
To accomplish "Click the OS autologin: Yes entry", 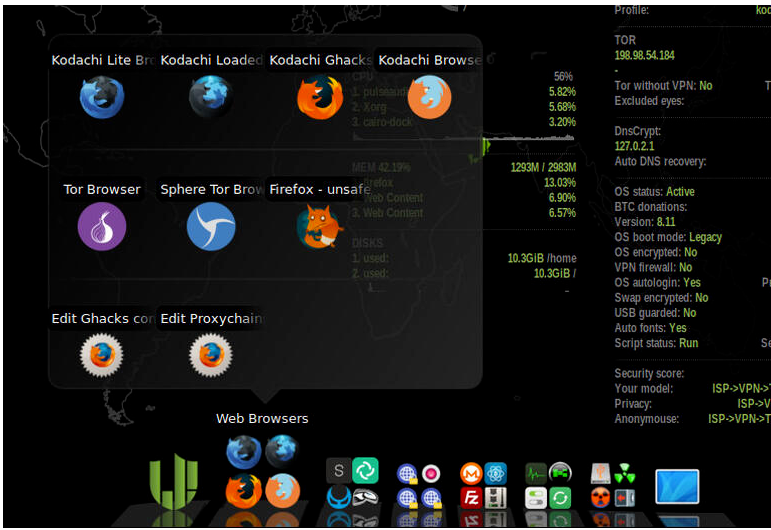I will point(657,283).
